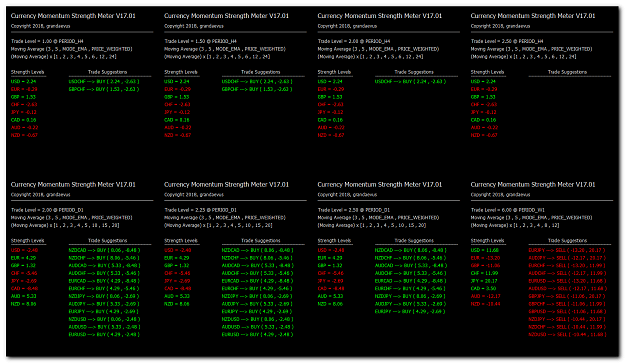Image resolution: width=625 pixels, height=363 pixels.
Task: Select the EURUSD SELL trade suggestion
Action: coord(567,281)
